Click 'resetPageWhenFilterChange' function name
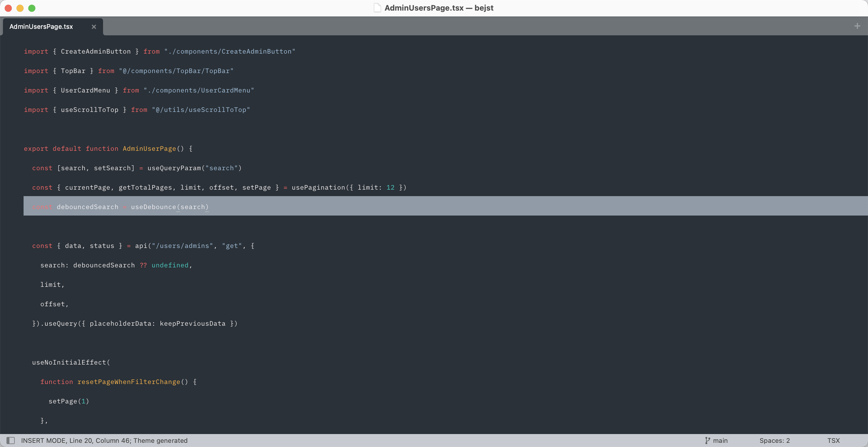 (129, 382)
